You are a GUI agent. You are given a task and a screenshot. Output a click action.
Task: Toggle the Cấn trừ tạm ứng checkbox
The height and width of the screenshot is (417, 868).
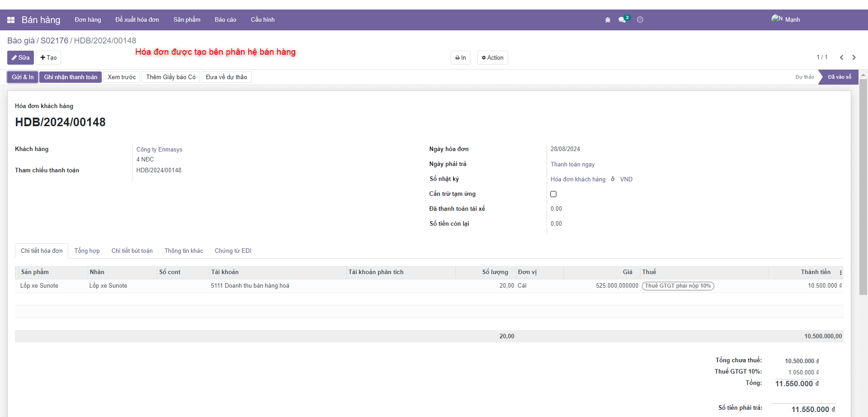(x=553, y=194)
